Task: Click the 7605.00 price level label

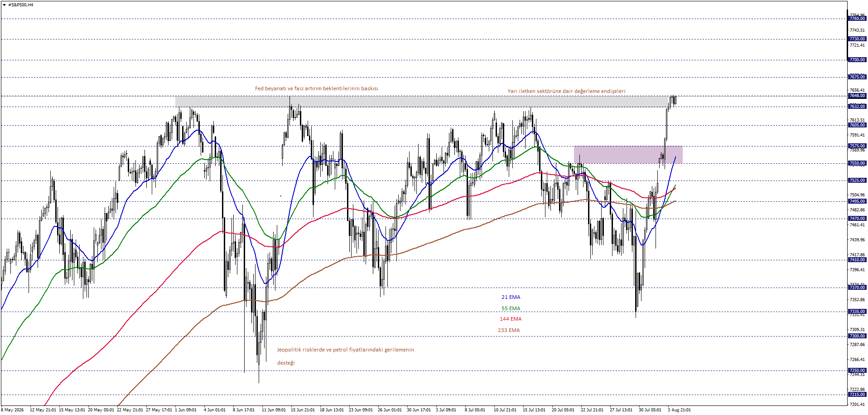Action: point(857,125)
